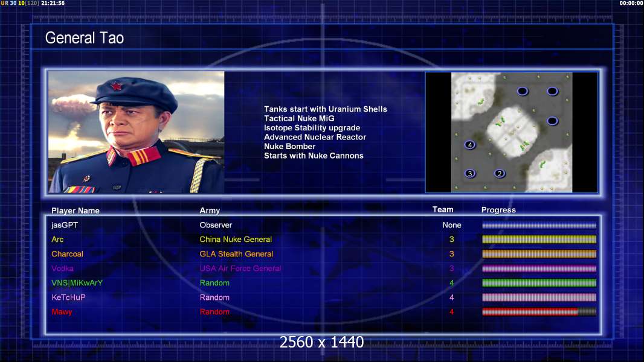
Task: Select player name 'Arc'
Action: pyautogui.click(x=57, y=240)
